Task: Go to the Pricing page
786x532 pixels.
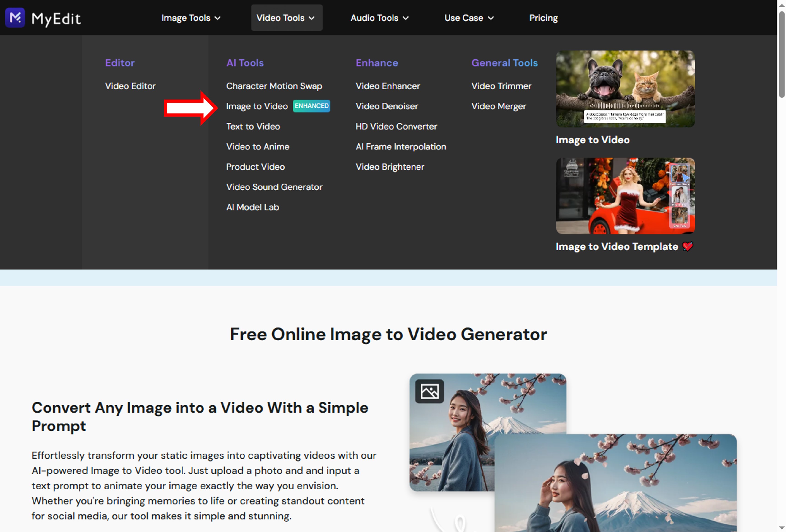Action: tap(543, 18)
